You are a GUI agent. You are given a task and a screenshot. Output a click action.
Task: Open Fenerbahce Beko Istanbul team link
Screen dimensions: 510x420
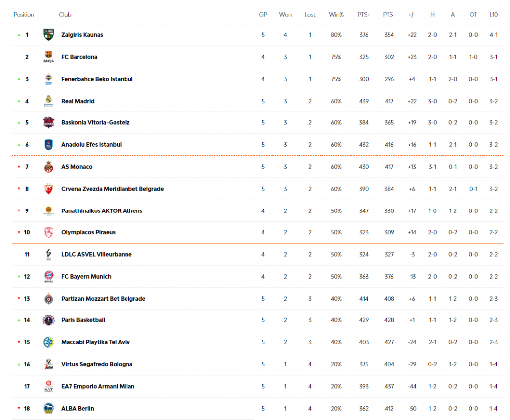pyautogui.click(x=97, y=79)
